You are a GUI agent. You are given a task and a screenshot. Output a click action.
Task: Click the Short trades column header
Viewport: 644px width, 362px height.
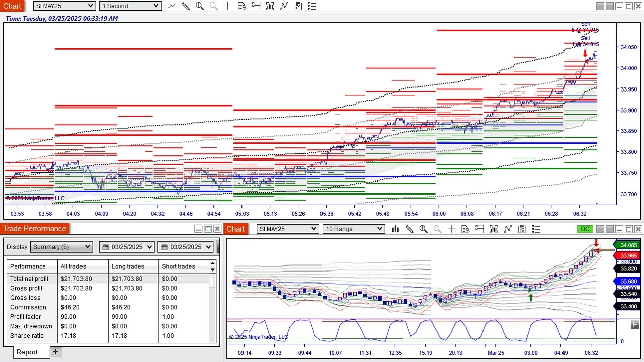click(x=184, y=267)
